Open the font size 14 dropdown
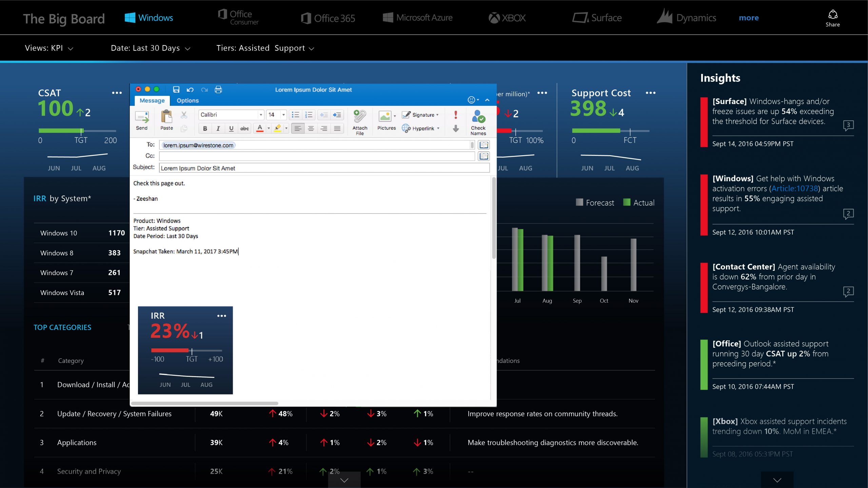This screenshot has height=488, width=868. click(283, 115)
